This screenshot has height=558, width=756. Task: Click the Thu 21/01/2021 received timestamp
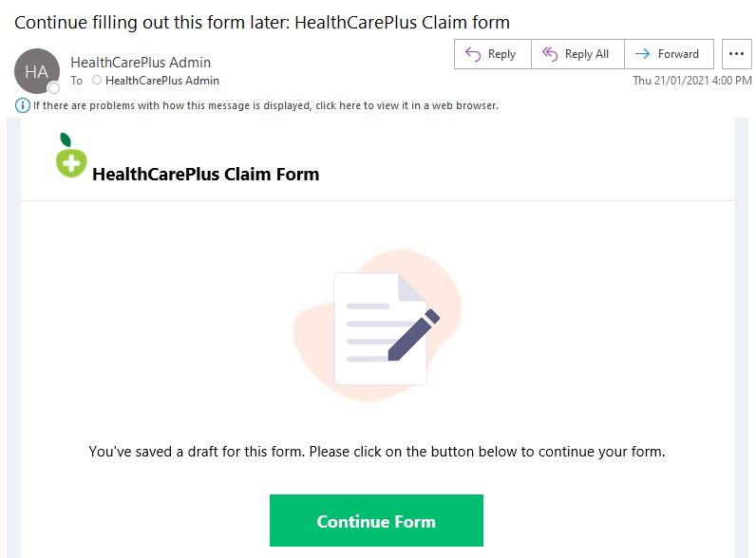[x=691, y=81]
